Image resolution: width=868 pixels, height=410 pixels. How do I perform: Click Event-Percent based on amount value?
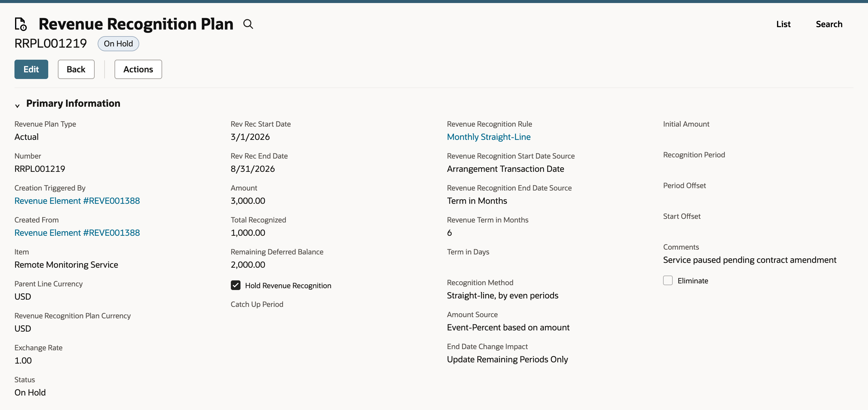[508, 328]
